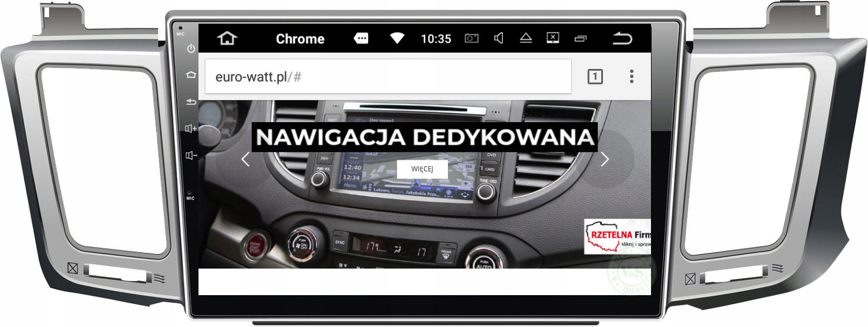Viewport: 868px width, 327px height.
Task: Tap the eject triangle icon
Action: (x=525, y=39)
